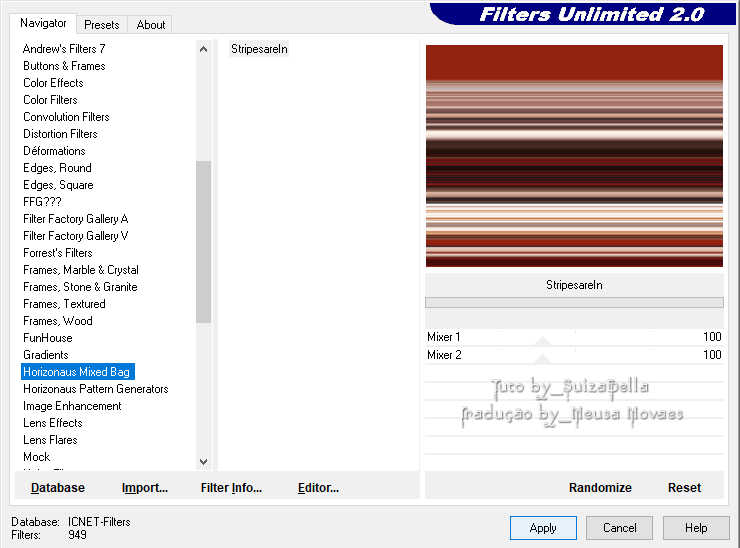Select Déformations category
The width and height of the screenshot is (740, 548).
click(54, 151)
